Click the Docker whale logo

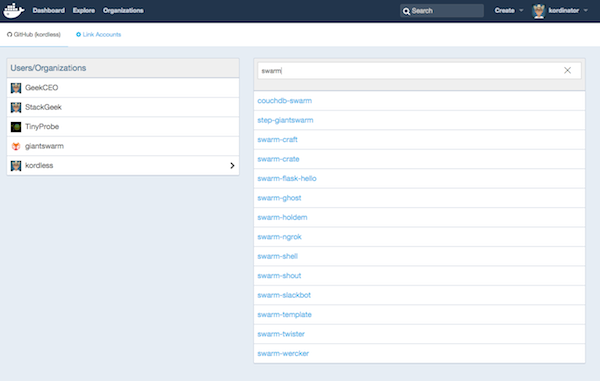(x=13, y=10)
